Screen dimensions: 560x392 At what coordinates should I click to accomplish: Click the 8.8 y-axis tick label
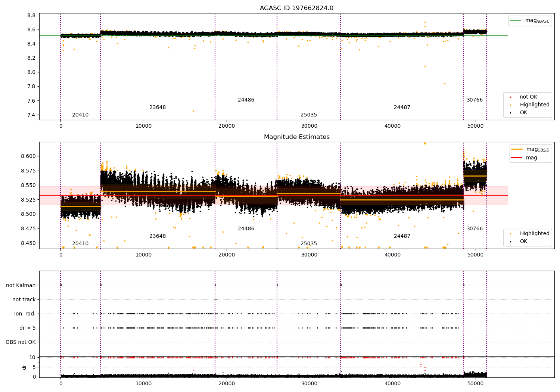pyautogui.click(x=32, y=15)
